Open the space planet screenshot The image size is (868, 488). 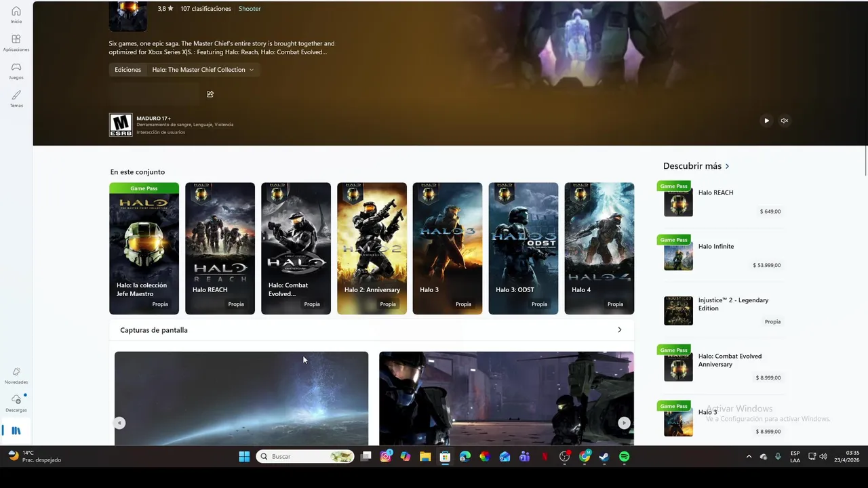(241, 399)
